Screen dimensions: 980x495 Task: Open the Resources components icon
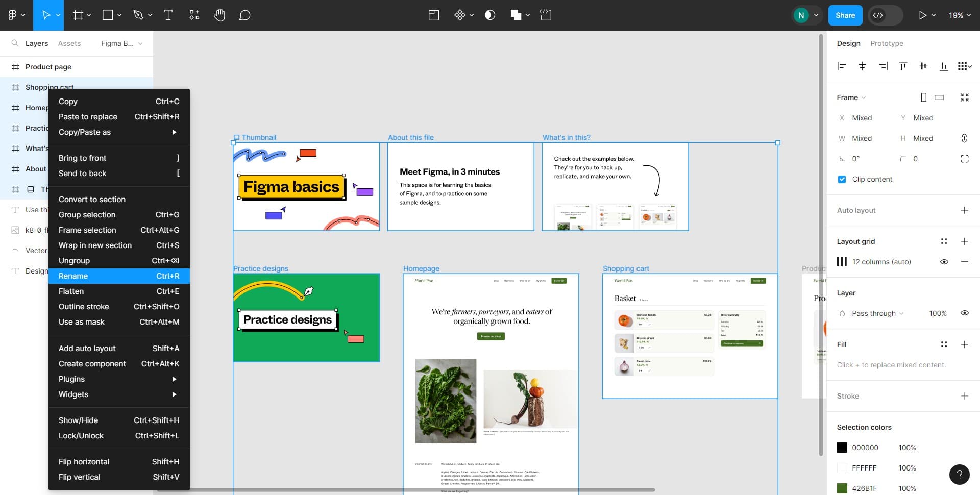tap(194, 15)
